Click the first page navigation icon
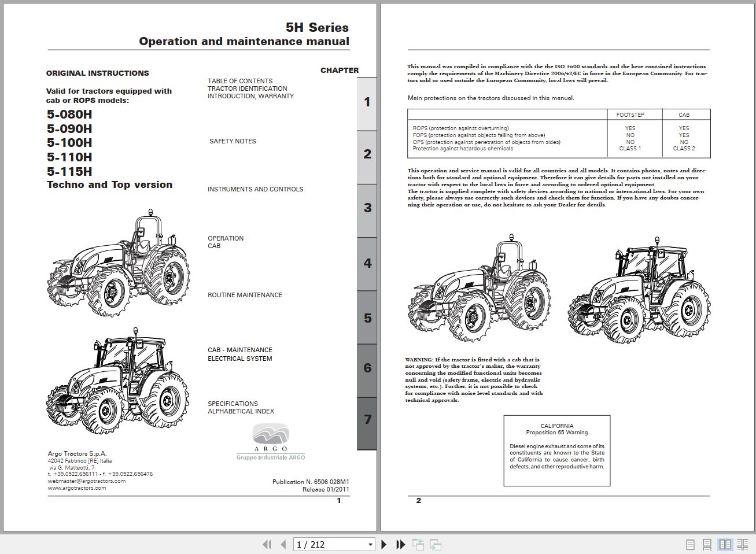756x554 pixels. point(267,544)
